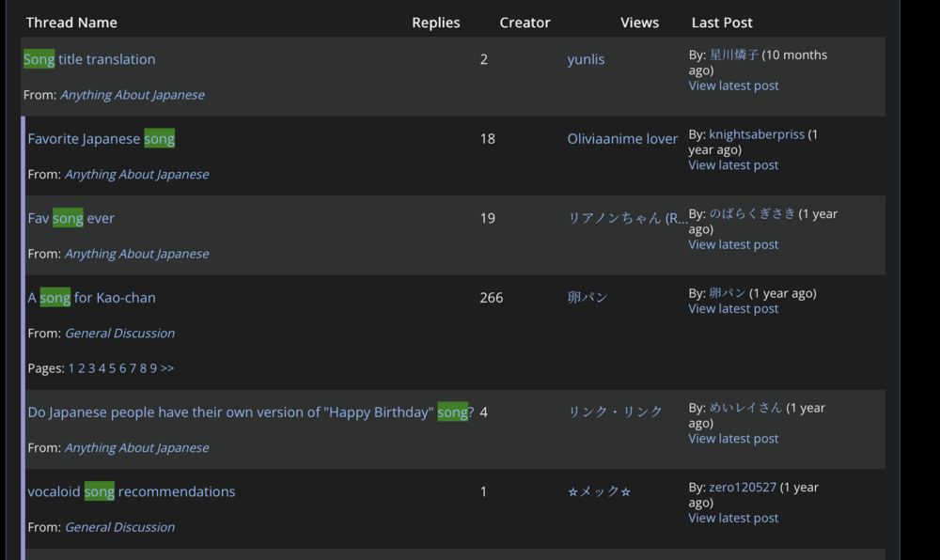
Task: Open profile of creator ☆メック☆
Action: pos(599,491)
